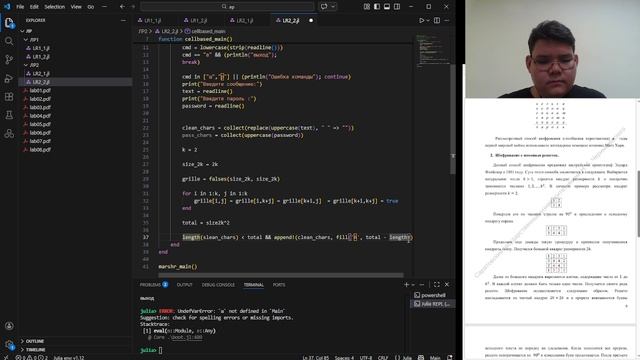Open the Source Control view
Image resolution: width=640 pixels, height=360 pixels.
tap(9, 60)
